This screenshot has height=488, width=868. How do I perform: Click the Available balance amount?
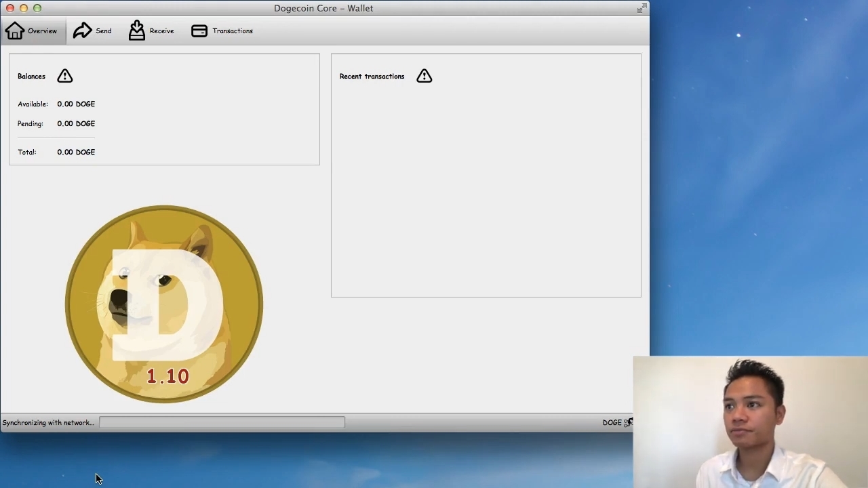76,104
